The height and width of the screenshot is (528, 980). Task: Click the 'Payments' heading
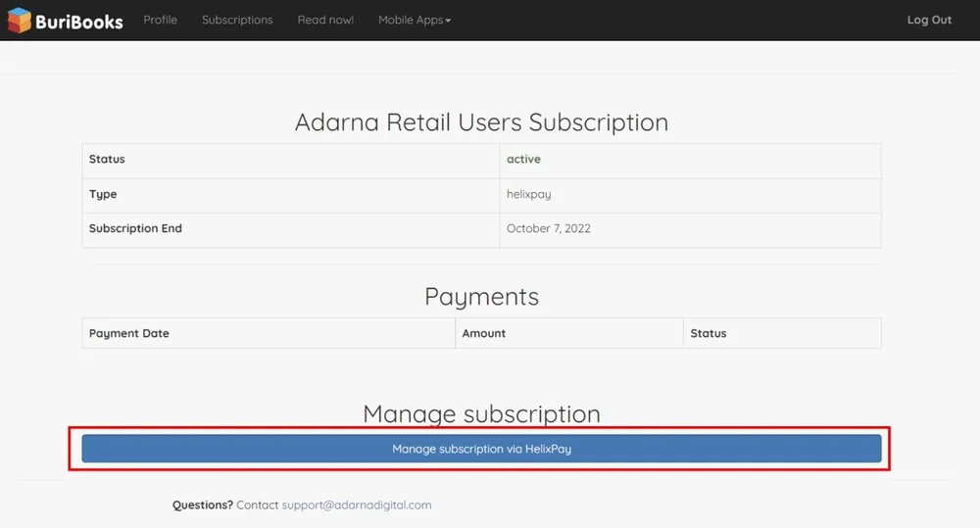tap(481, 297)
